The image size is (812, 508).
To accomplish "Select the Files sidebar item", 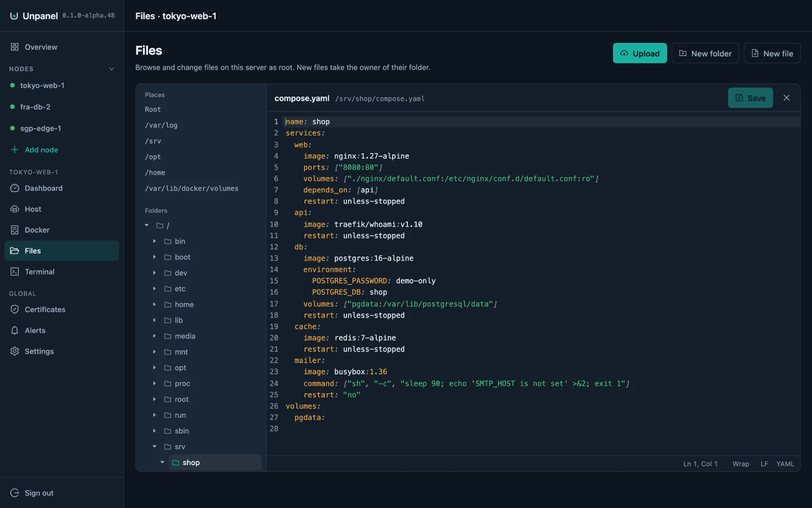I will click(x=62, y=251).
